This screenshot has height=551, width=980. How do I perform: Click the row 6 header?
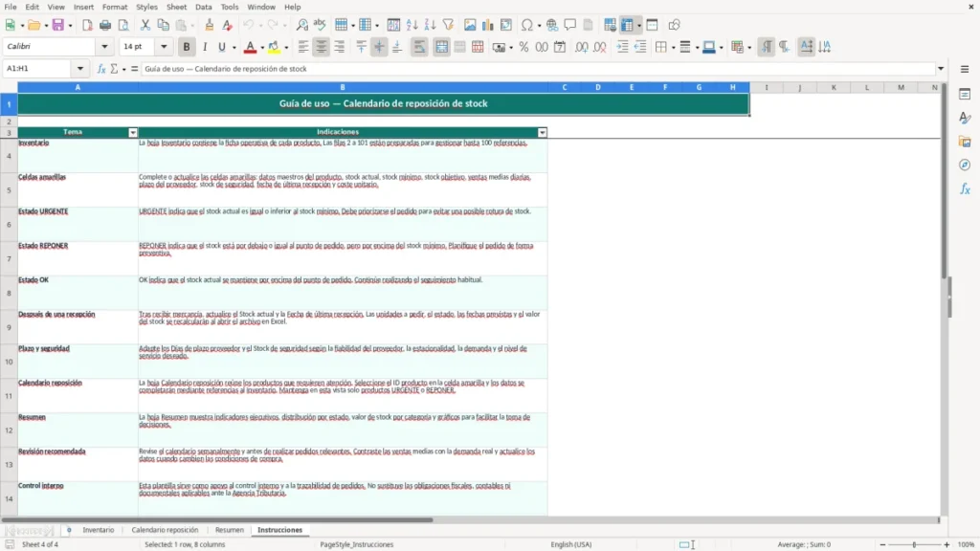[x=9, y=224]
